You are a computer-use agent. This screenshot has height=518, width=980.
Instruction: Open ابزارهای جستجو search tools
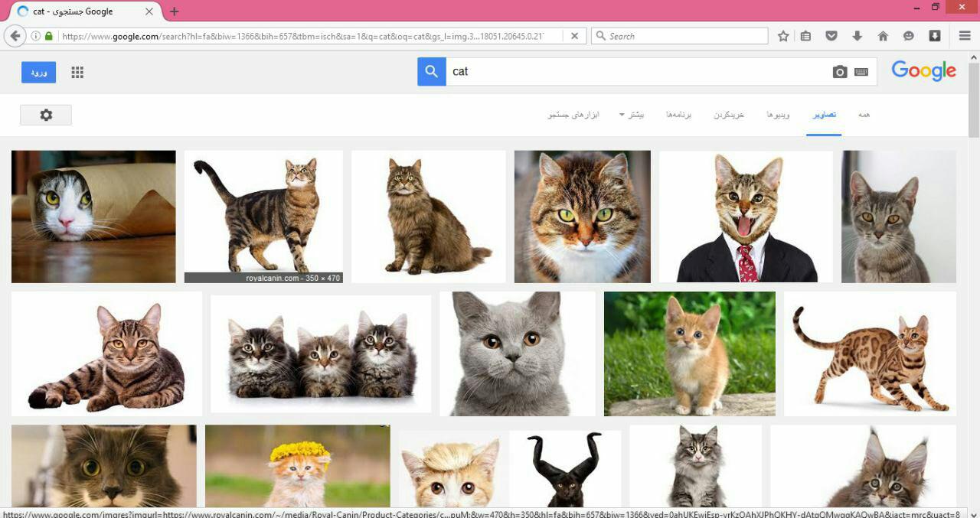click(x=573, y=115)
